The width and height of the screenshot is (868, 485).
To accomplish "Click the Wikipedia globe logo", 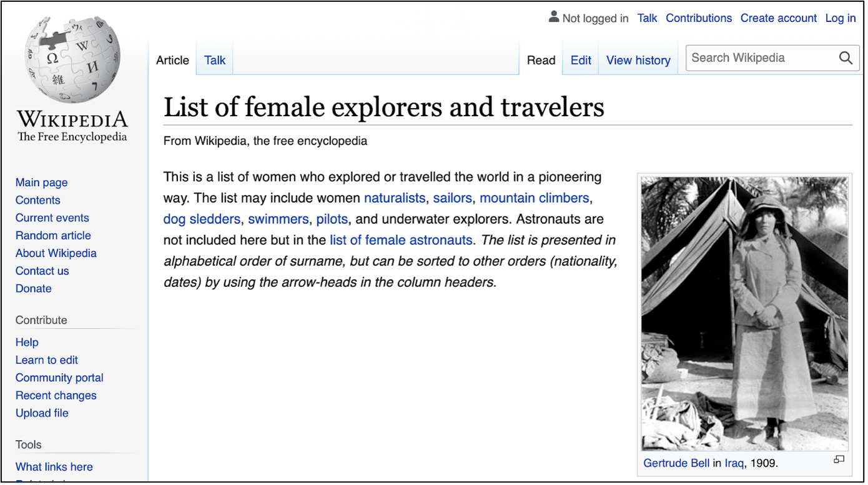I will [72, 60].
